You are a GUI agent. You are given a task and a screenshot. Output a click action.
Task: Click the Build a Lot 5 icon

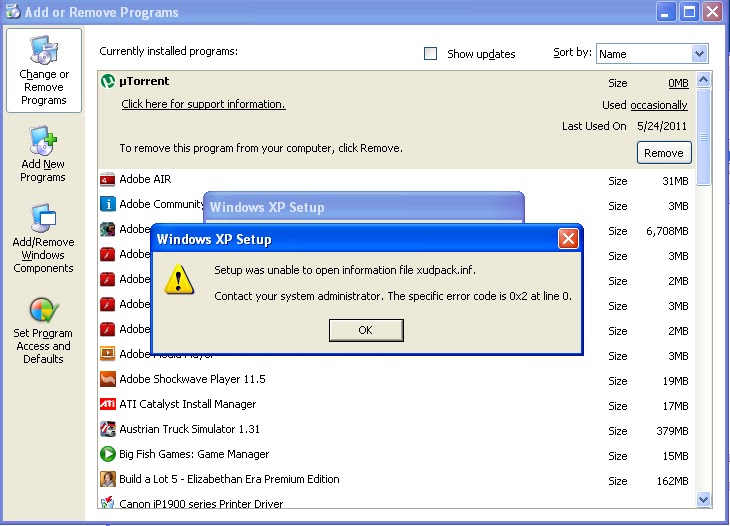[x=108, y=479]
